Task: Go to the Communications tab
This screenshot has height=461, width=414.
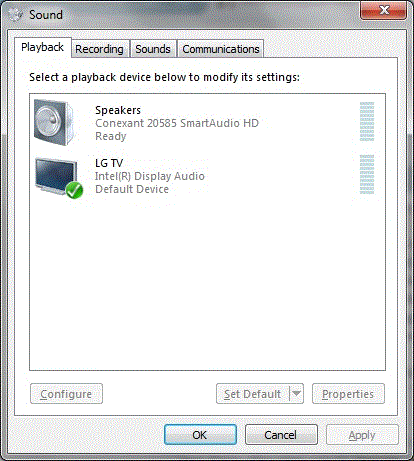Action: click(x=221, y=49)
